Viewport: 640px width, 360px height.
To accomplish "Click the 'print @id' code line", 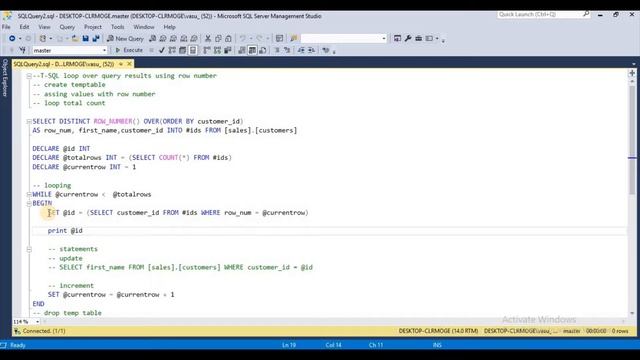I will pyautogui.click(x=65, y=231).
